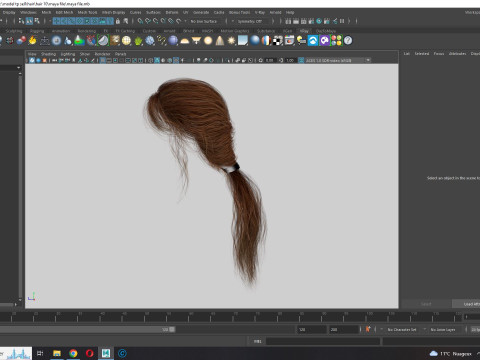Screen dimensions: 480x360
Task: Click the viewport gamma value field 1.00
Action: pos(290,60)
